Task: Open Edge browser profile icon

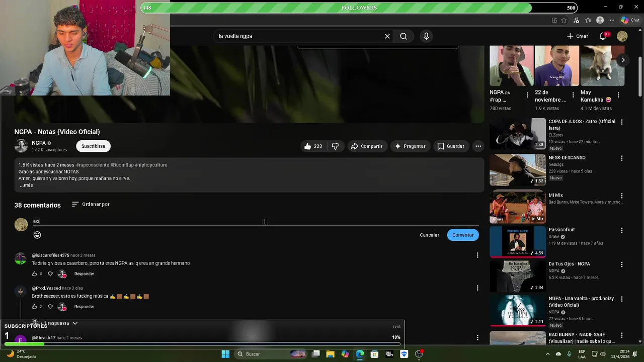Action: (600, 20)
